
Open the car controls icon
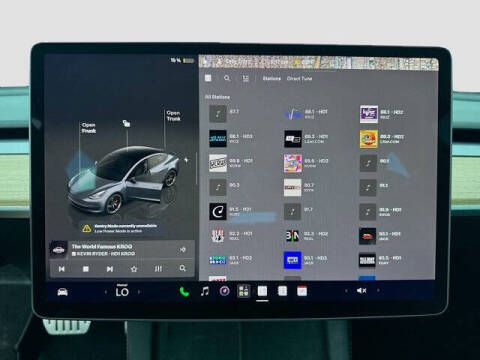pyautogui.click(x=63, y=292)
